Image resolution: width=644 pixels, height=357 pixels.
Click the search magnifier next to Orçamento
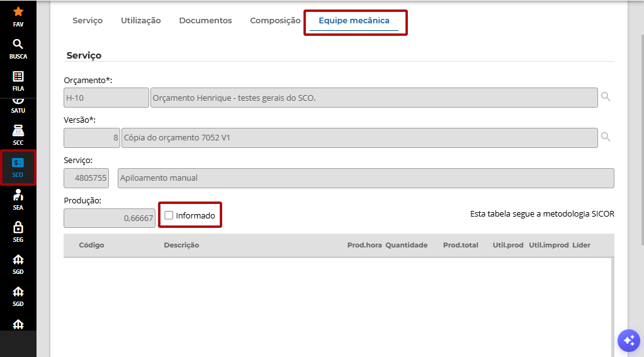coord(606,96)
